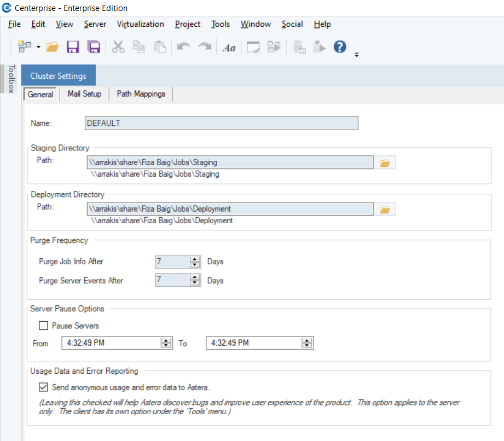
Task: Click the Save icon in toolbar
Action: [x=73, y=47]
